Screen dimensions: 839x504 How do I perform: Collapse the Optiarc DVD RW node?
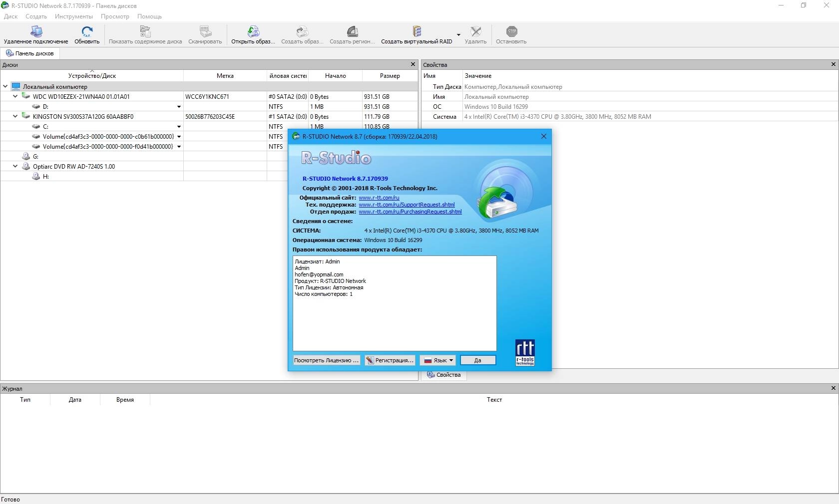click(x=15, y=166)
